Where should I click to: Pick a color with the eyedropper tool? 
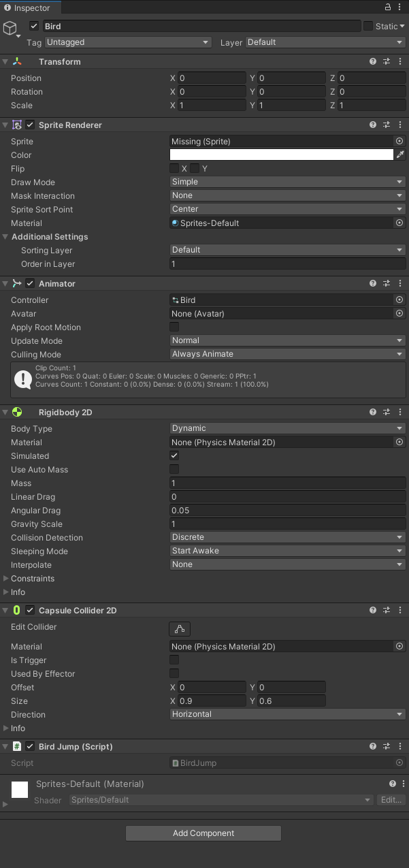(x=401, y=155)
